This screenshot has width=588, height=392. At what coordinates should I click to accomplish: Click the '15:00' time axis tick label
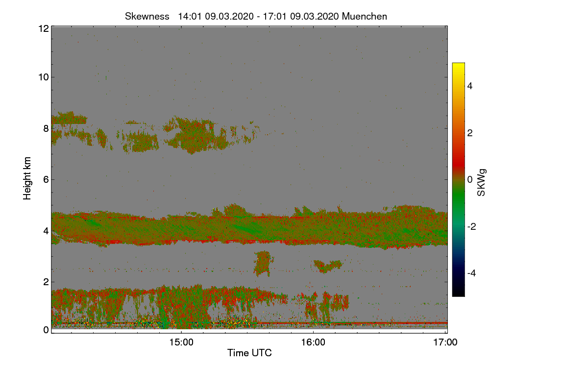pos(181,343)
